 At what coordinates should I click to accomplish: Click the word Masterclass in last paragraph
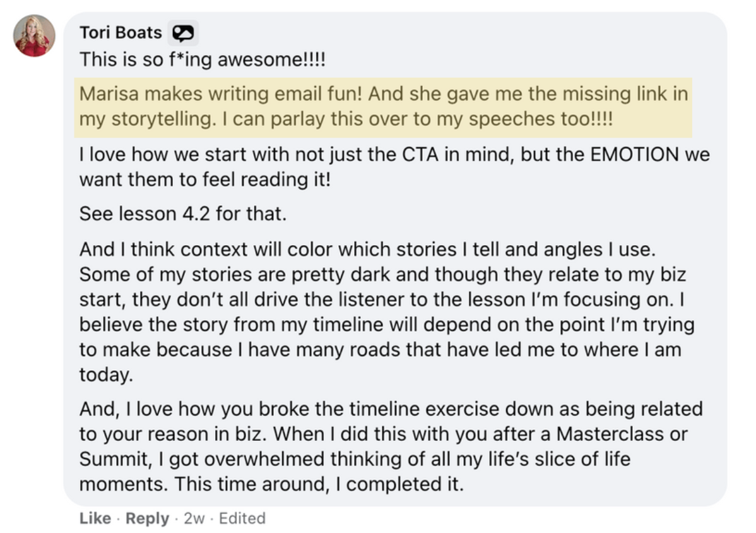coord(610,434)
